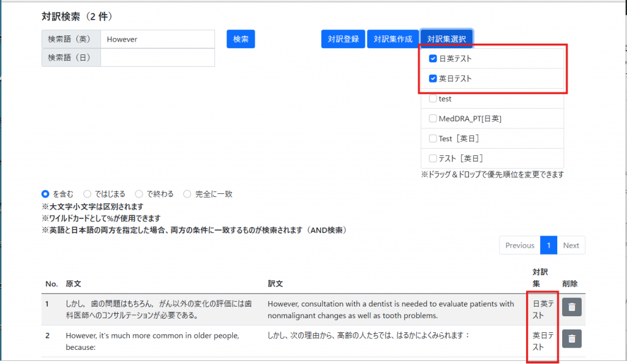This screenshot has width=627, height=364.
Task: Click the trash icon for row 1
Action: (571, 307)
